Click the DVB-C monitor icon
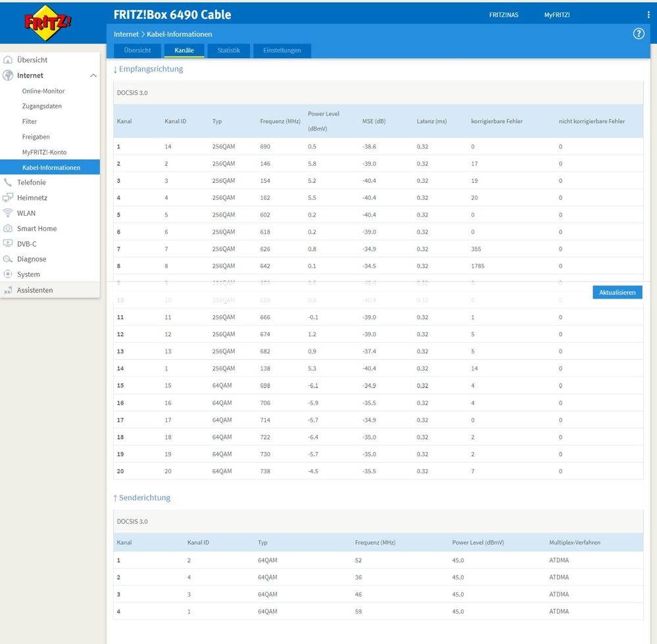 pos(8,243)
